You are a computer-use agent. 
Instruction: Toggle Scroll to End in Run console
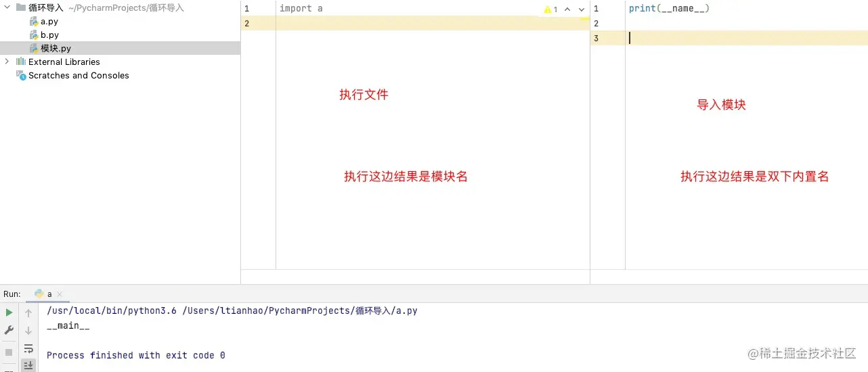28,366
